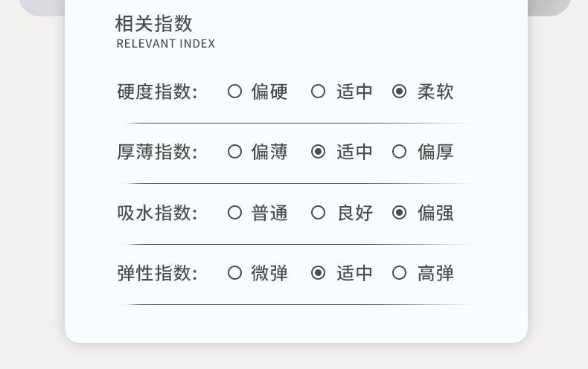Pick 适中 option in 厚薄指数 row
Viewport: 588px width, 369px height.
[319, 152]
